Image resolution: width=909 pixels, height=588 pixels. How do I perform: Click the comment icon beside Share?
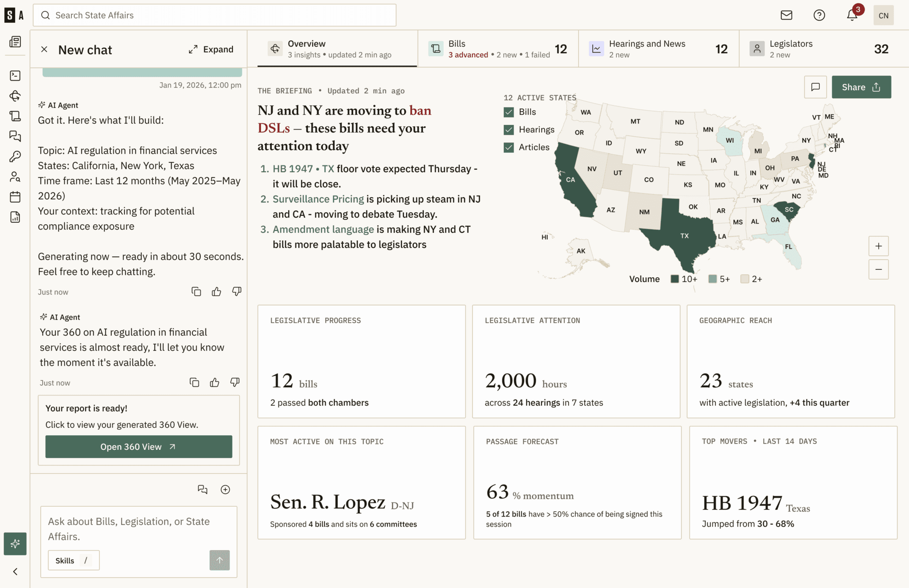[x=815, y=87]
